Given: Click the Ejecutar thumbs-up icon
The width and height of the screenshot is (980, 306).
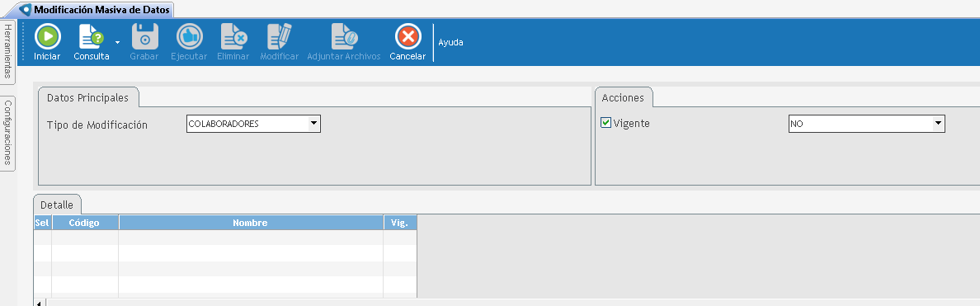Looking at the screenshot, I should (x=189, y=36).
